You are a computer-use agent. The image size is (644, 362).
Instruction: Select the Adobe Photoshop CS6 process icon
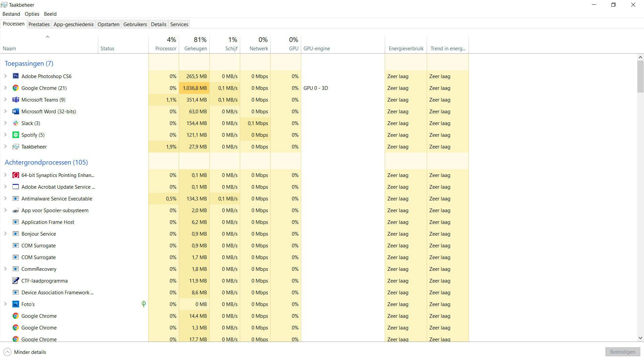[15, 76]
